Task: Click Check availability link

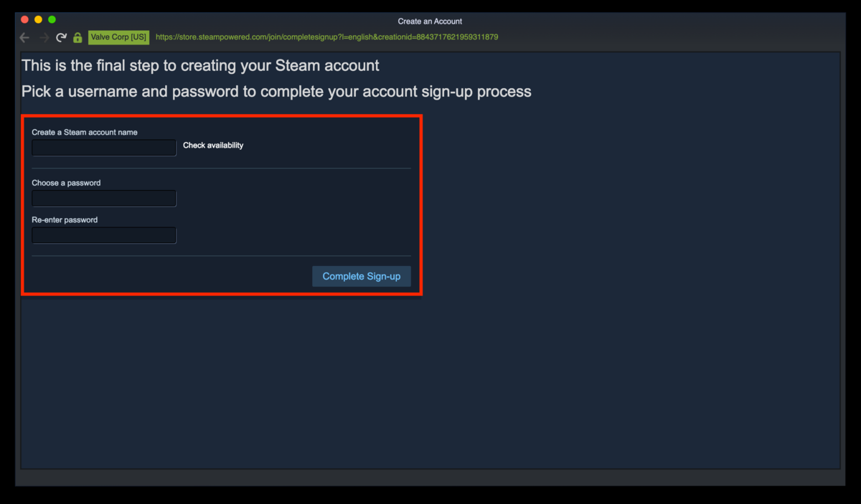Action: coord(213,146)
